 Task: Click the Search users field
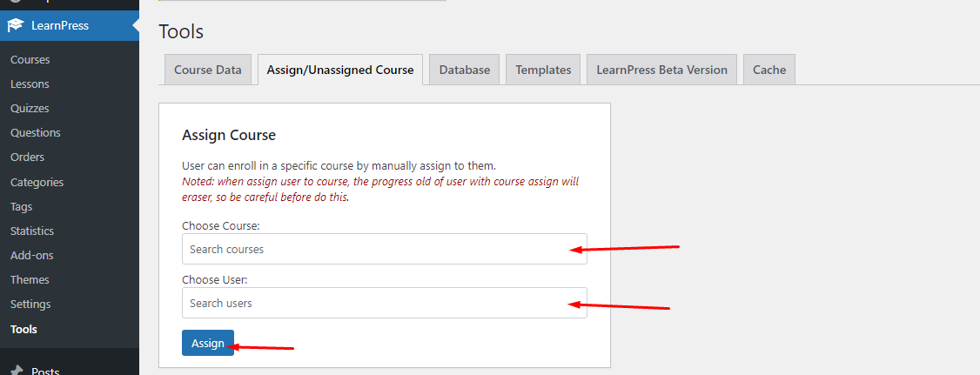click(385, 303)
